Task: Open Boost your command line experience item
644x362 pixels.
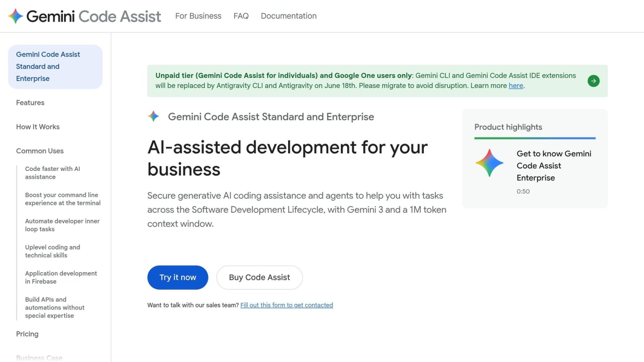Action: [x=63, y=199]
